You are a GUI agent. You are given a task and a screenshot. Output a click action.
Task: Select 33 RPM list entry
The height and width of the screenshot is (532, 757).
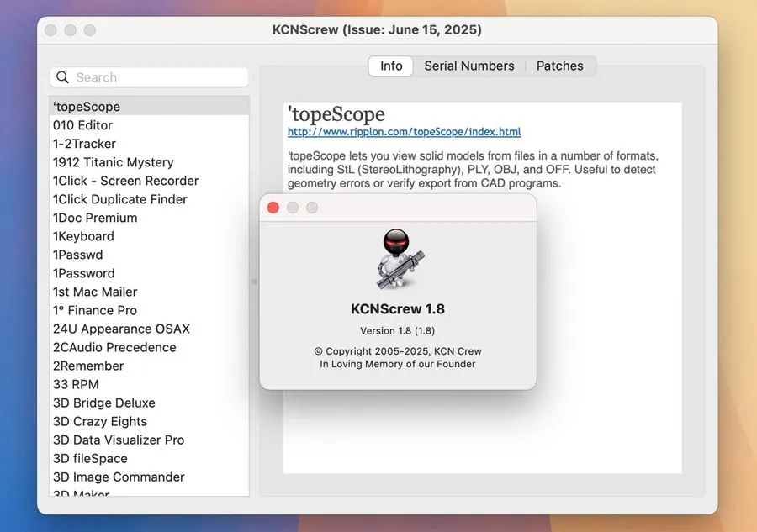(x=76, y=384)
